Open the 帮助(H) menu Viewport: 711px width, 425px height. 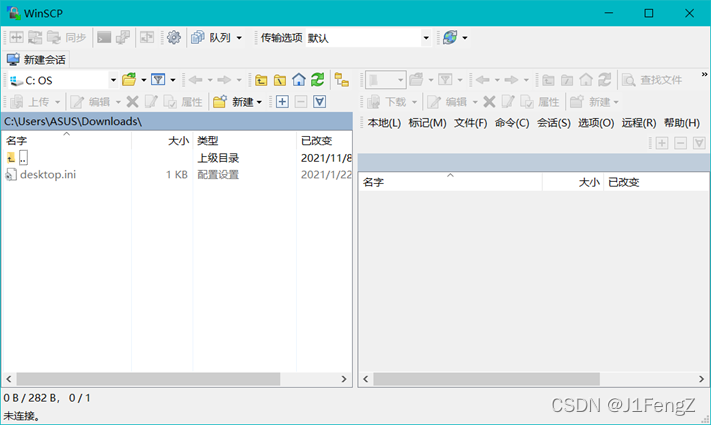(682, 123)
